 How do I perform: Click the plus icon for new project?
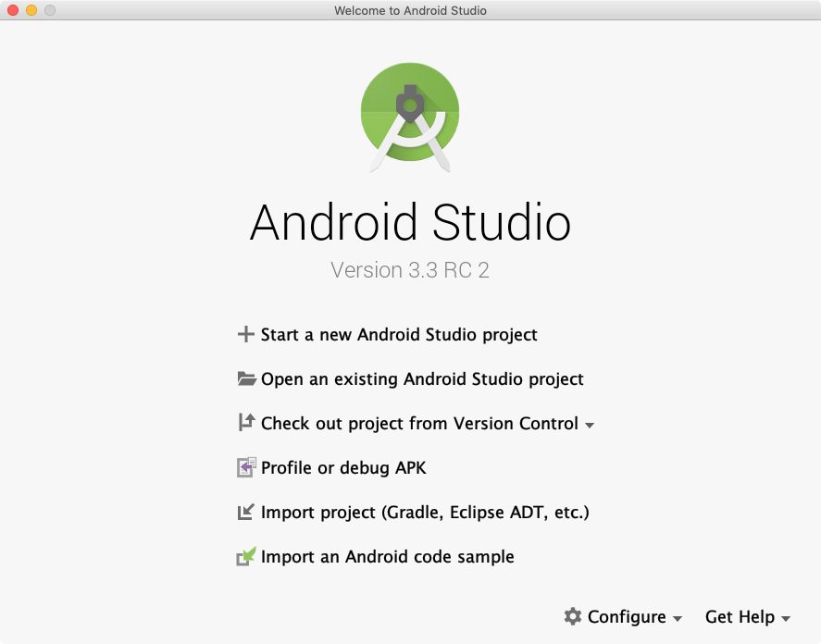tap(246, 334)
